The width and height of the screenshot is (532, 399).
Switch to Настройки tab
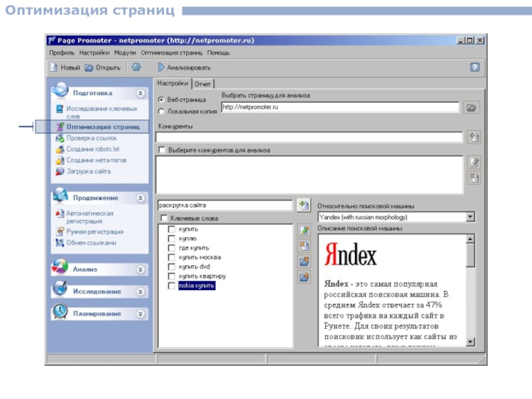coord(173,83)
